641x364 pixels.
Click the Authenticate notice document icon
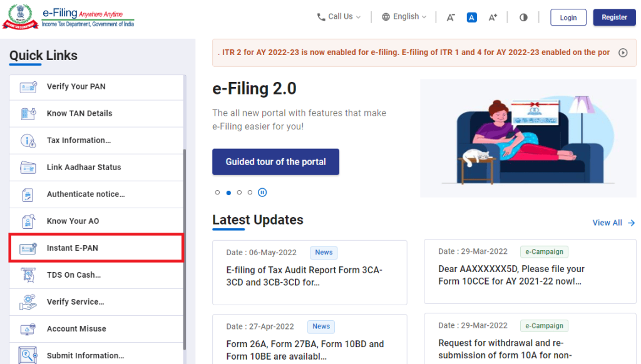point(28,195)
